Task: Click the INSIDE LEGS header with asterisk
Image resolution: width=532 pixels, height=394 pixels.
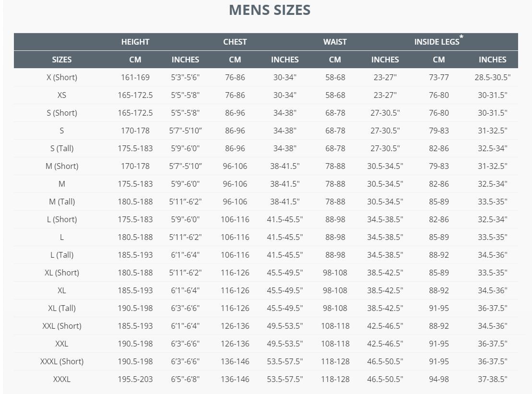Action: coord(439,41)
